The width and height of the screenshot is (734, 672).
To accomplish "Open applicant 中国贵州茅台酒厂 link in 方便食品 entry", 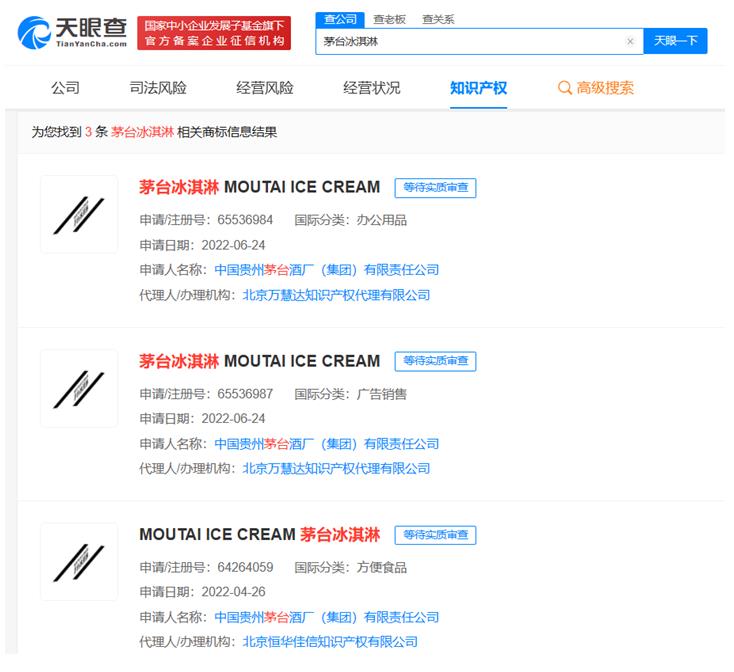I will click(326, 617).
